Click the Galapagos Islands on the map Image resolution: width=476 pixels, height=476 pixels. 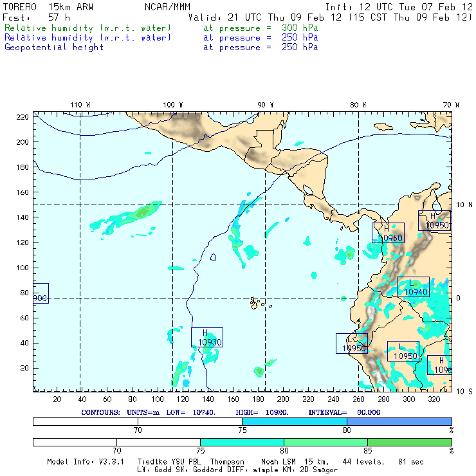point(257,302)
